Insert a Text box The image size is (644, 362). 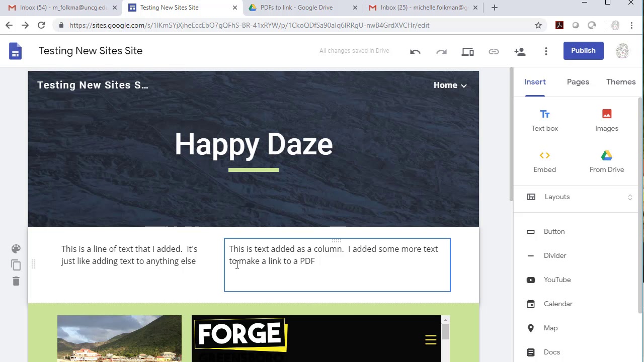click(545, 121)
